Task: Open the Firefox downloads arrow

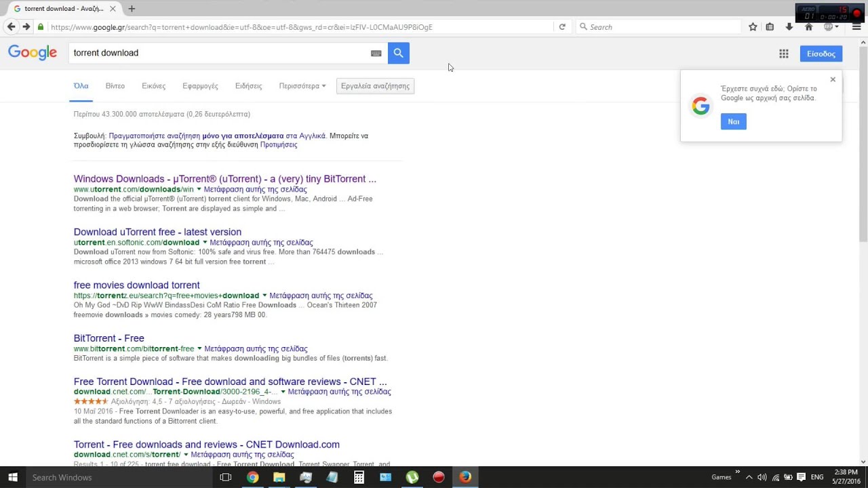Action: (789, 27)
